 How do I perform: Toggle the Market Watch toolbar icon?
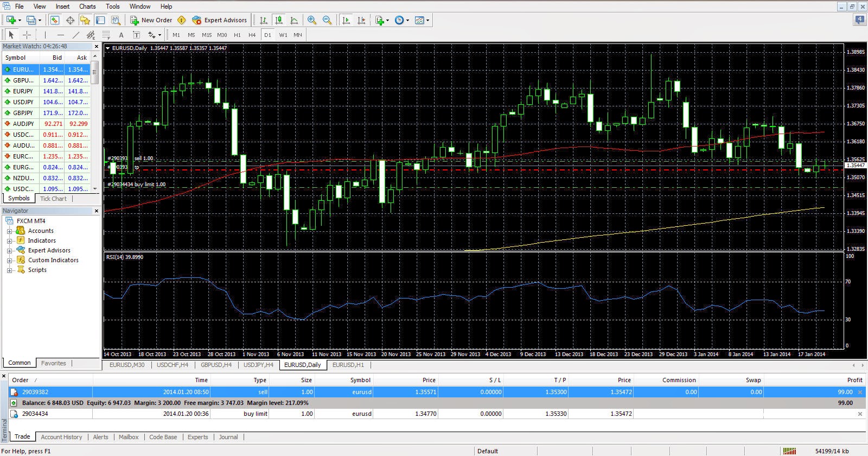55,20
